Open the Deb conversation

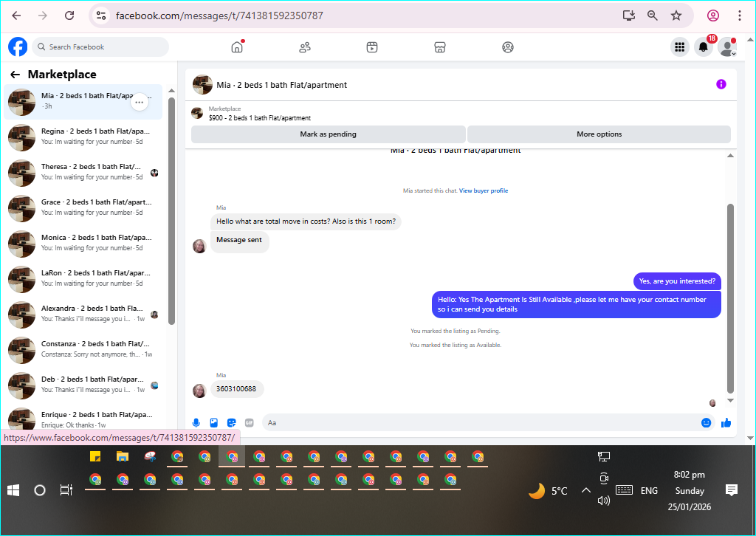coord(83,385)
